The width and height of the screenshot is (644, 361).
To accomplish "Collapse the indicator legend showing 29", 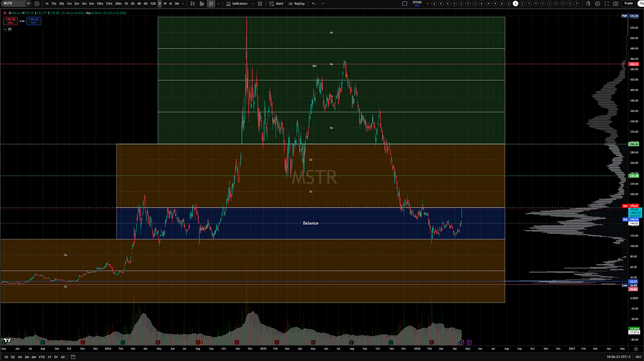I will pos(8,29).
